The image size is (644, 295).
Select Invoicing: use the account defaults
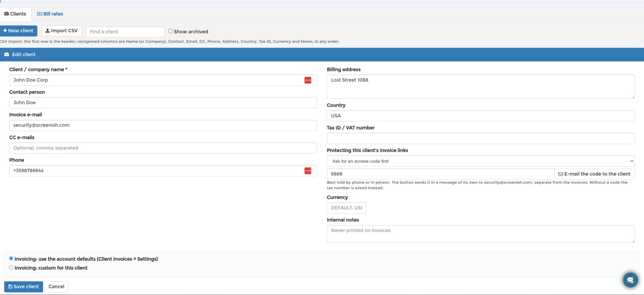(11, 258)
